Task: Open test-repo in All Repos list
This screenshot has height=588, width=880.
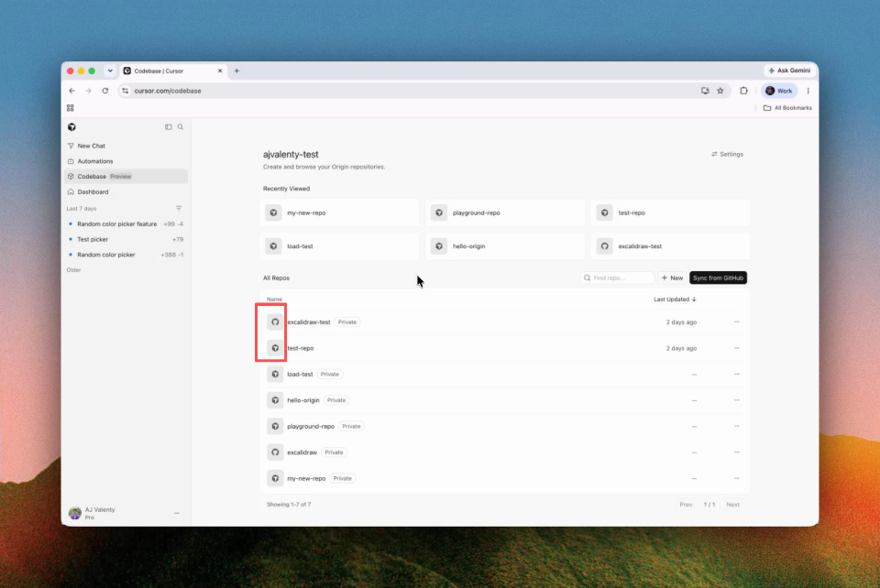Action: [x=301, y=348]
